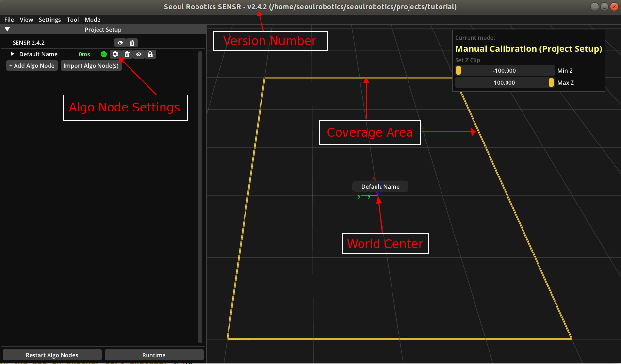Click the Min Z value -100.000
The width and height of the screenshot is (621, 364).
[x=504, y=71]
